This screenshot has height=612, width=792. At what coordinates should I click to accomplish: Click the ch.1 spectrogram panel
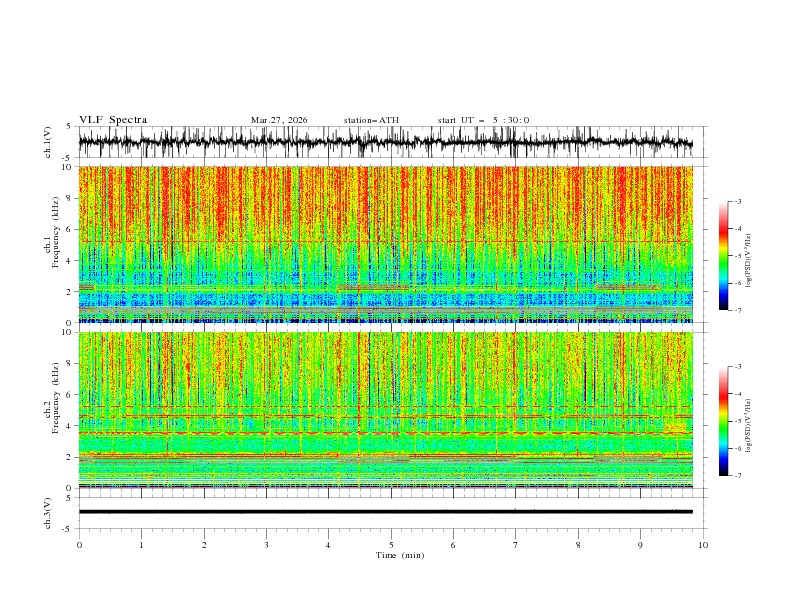385,244
